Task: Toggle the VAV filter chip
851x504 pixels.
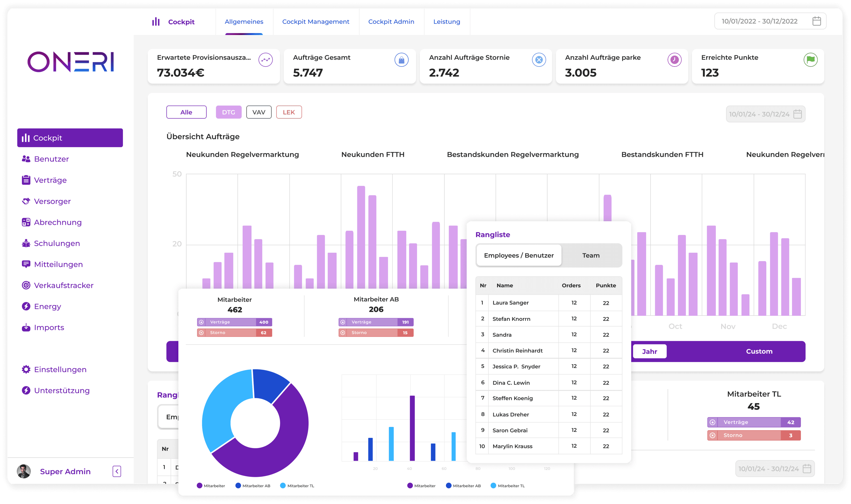Action: [x=259, y=112]
